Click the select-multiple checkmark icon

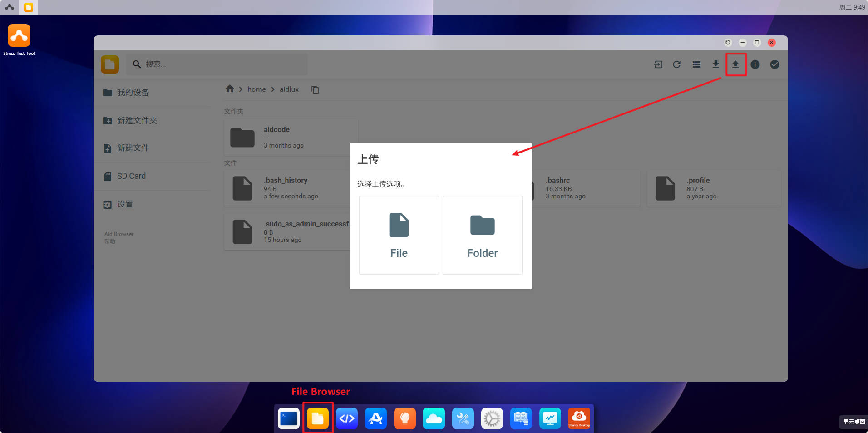(x=774, y=64)
